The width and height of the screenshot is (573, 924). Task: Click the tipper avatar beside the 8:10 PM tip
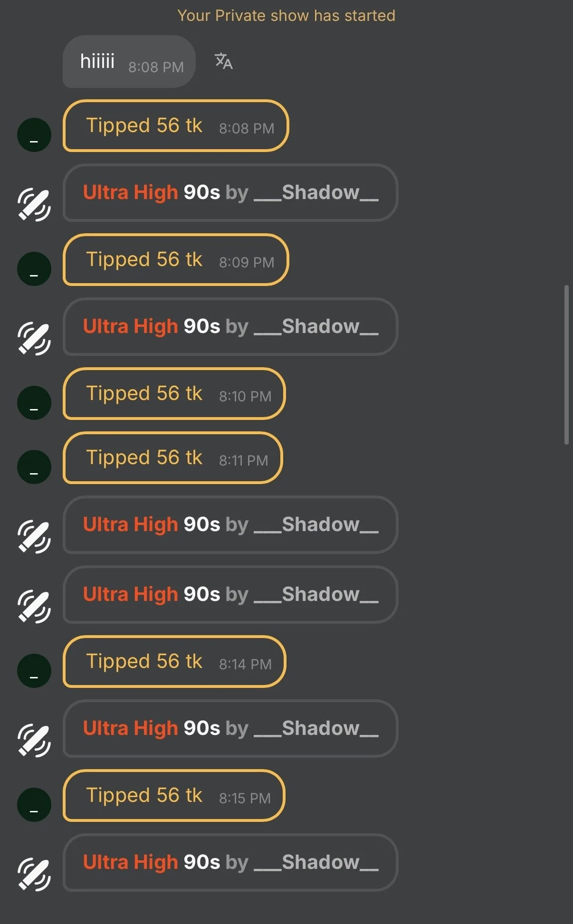pos(34,403)
